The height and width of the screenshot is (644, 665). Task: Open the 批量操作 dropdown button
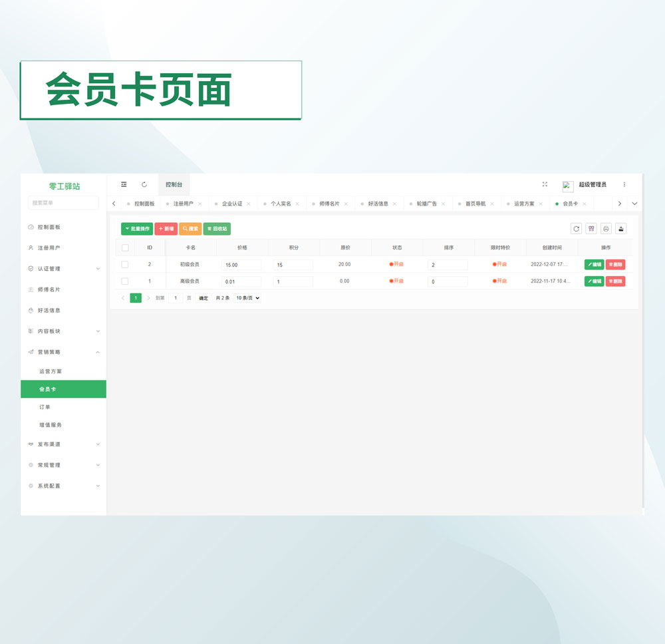137,229
